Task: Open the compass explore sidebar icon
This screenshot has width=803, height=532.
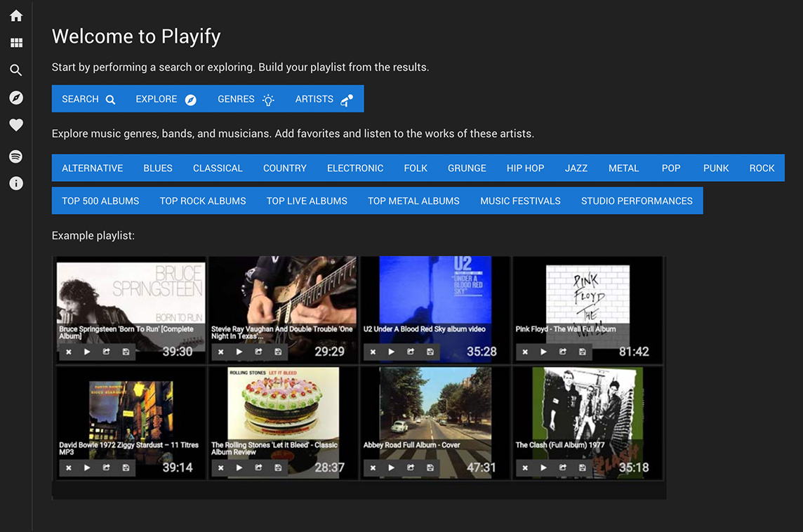Action: (16, 98)
